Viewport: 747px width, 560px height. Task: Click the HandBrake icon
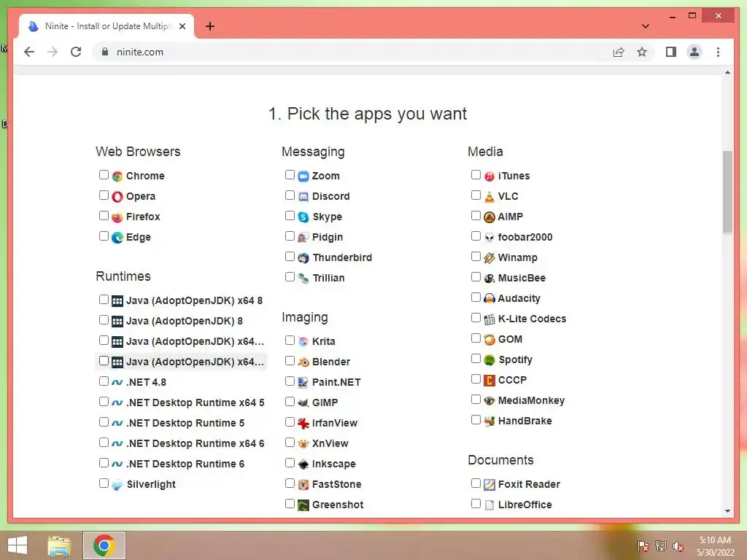tap(489, 421)
